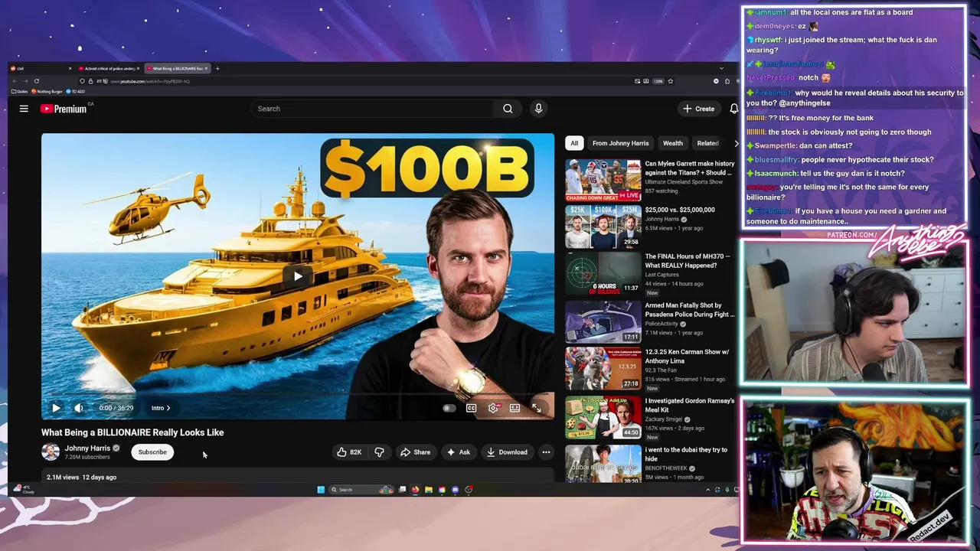The width and height of the screenshot is (980, 551).
Task: Show hidden system tray icons chevron
Action: click(707, 490)
